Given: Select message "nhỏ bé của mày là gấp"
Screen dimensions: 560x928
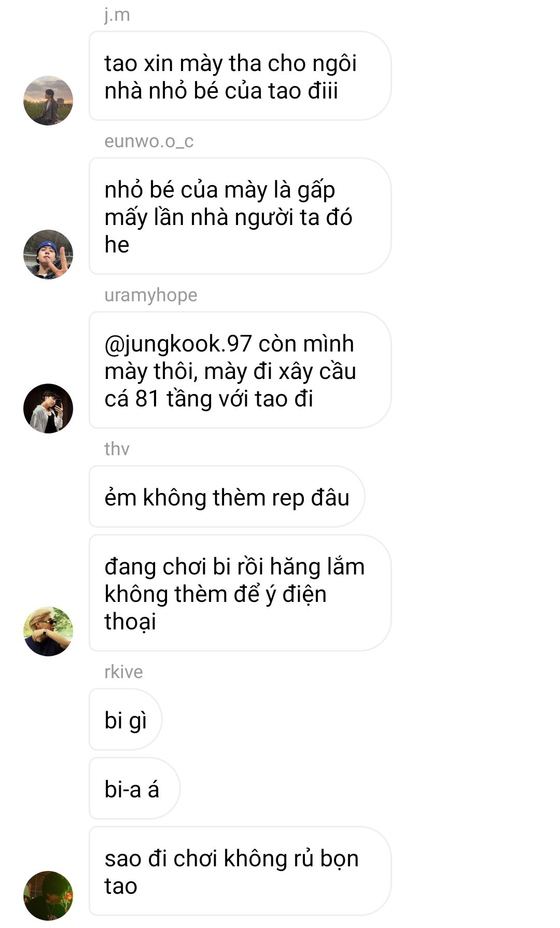Looking at the screenshot, I should pyautogui.click(x=240, y=216).
